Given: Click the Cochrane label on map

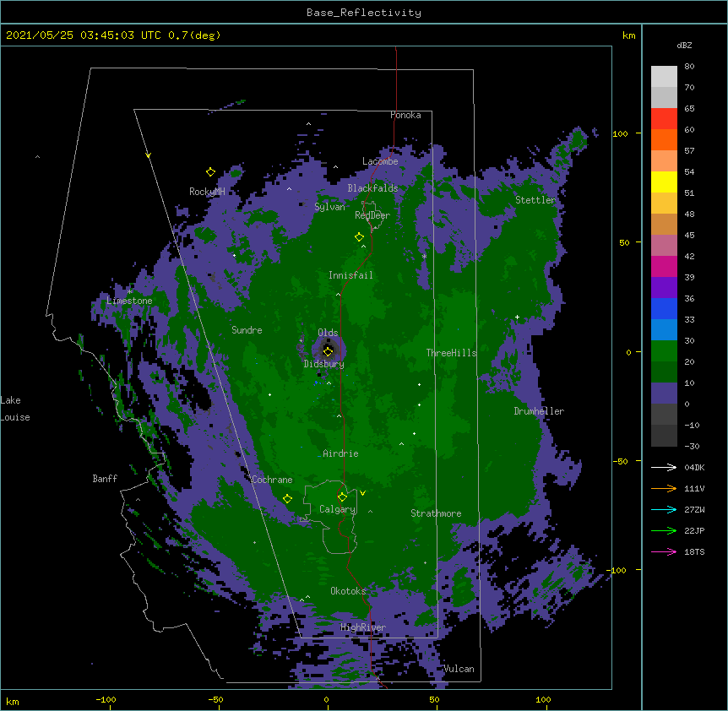Looking at the screenshot, I should [272, 480].
